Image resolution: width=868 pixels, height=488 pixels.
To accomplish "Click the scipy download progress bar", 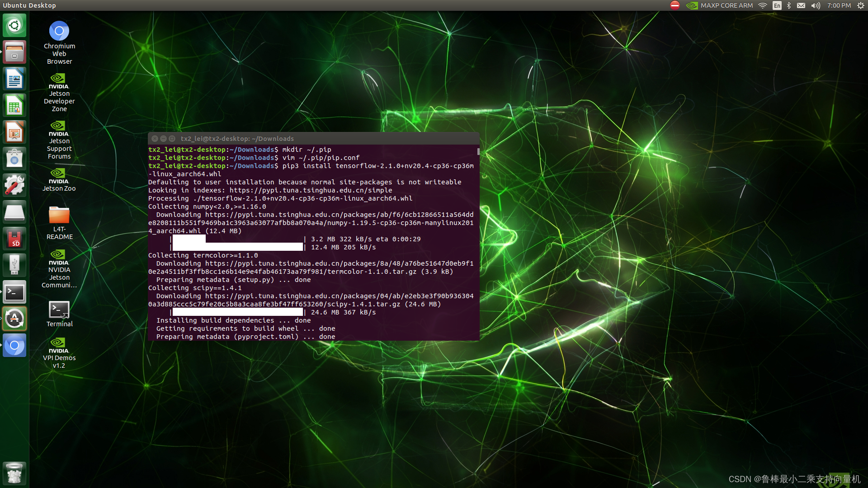I will tap(238, 312).
